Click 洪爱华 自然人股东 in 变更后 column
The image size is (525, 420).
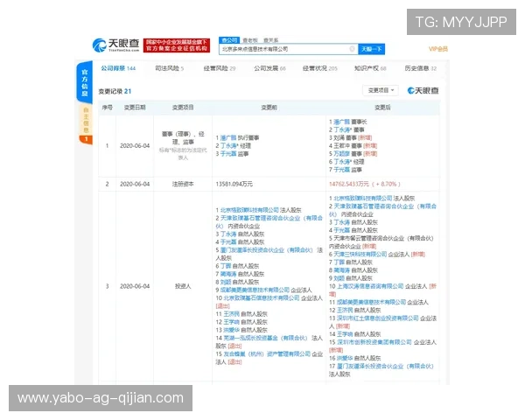click(x=359, y=358)
